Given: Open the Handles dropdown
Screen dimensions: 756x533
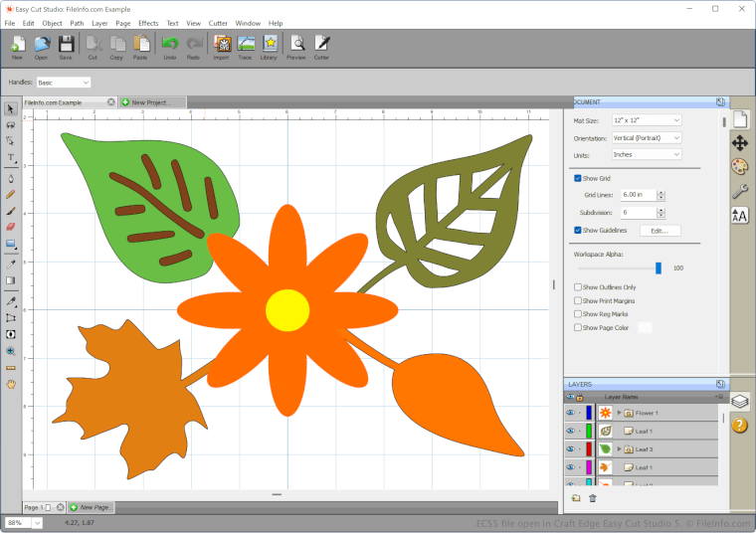Looking at the screenshot, I should [64, 83].
